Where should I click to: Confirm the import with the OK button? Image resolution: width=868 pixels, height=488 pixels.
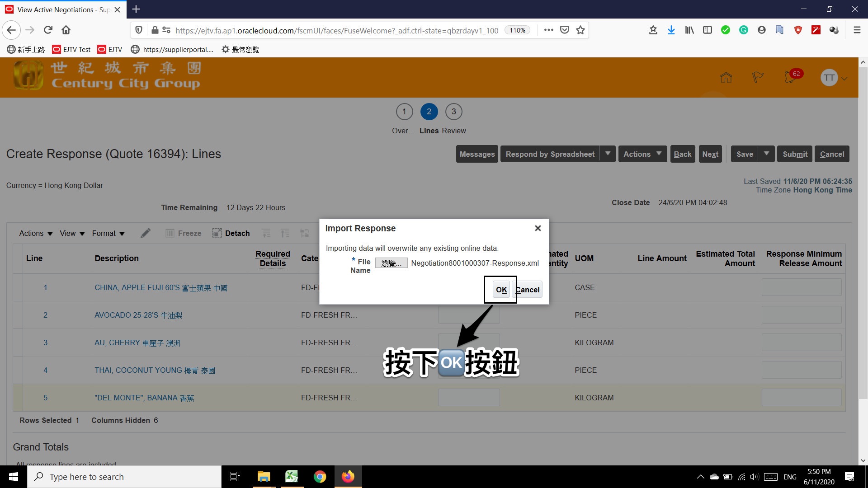(501, 290)
